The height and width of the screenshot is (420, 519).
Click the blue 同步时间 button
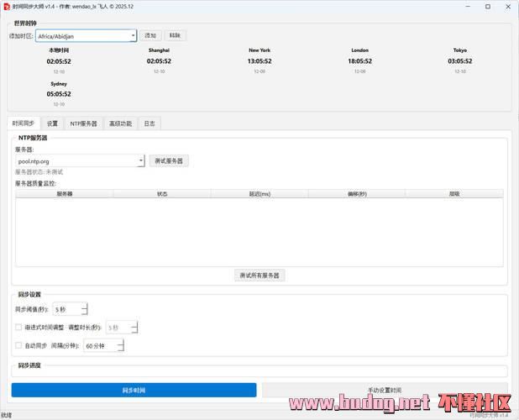134,390
